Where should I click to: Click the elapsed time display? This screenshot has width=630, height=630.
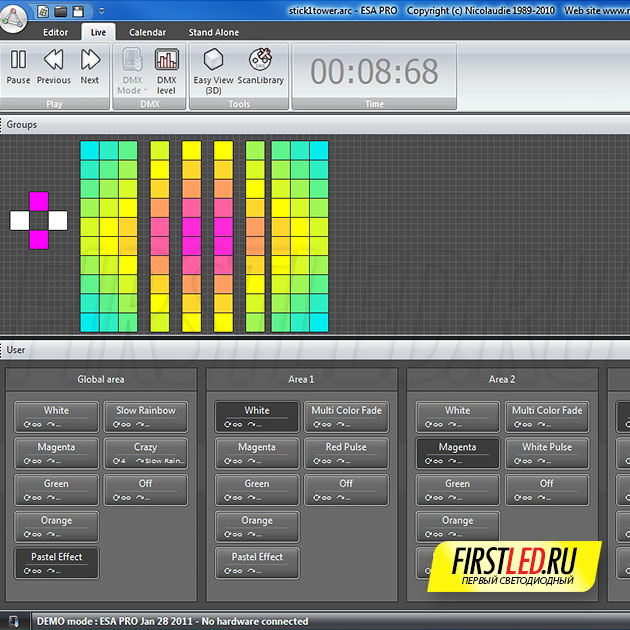pos(374,71)
